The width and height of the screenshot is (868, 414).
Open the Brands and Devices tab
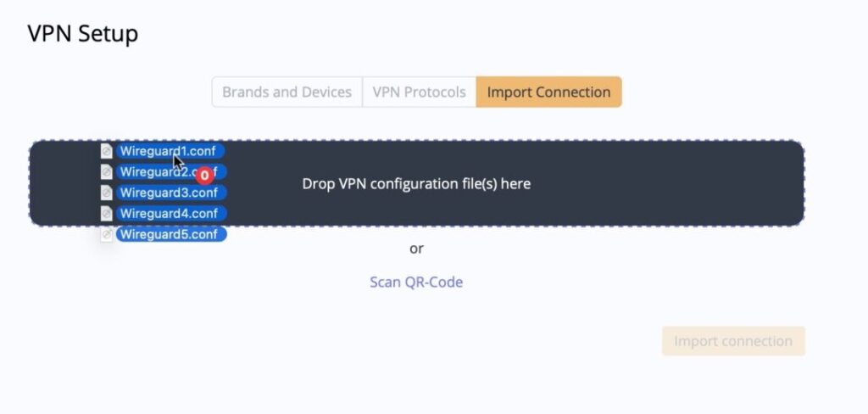pos(287,92)
